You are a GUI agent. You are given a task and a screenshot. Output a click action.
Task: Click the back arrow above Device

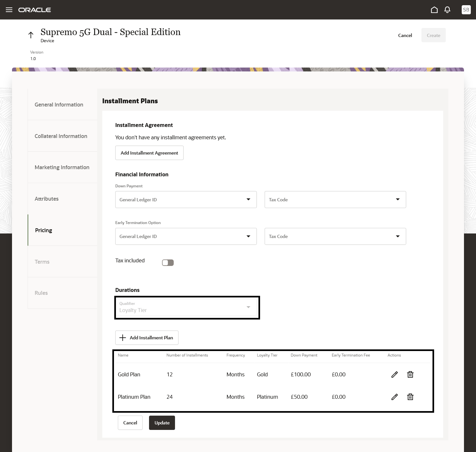(x=31, y=34)
